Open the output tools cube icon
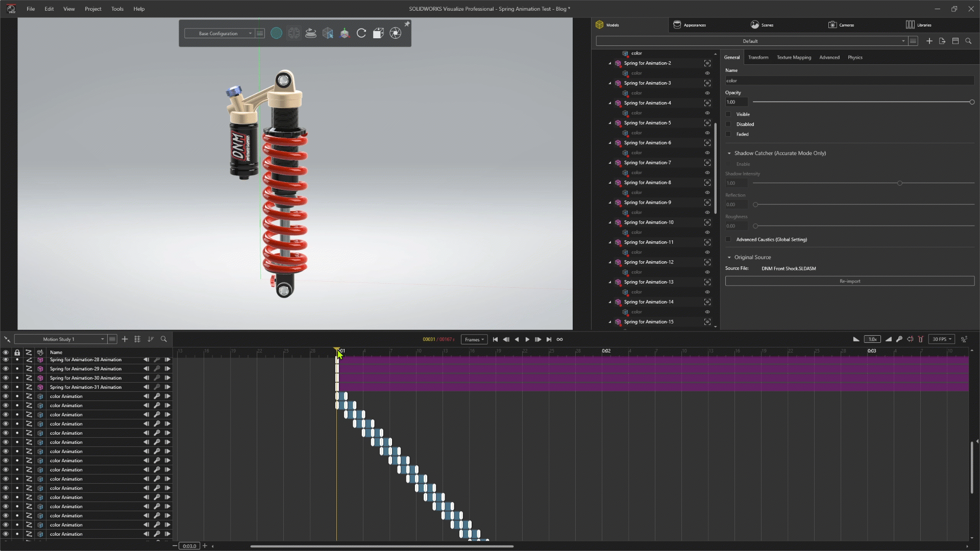 378,33
